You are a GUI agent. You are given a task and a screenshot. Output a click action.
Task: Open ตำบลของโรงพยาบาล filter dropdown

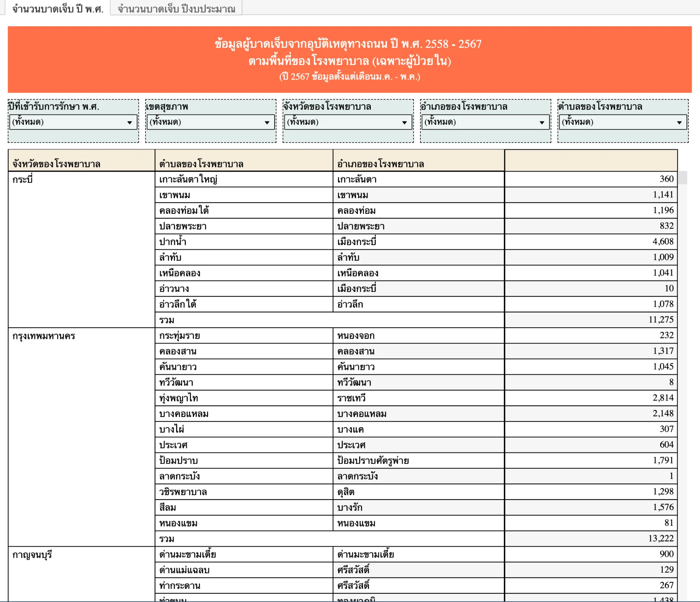click(x=623, y=122)
